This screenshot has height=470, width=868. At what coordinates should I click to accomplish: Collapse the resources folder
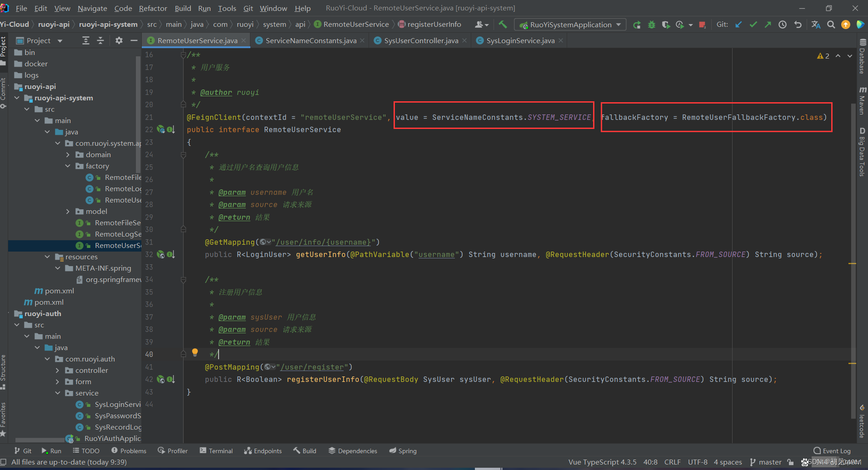(47, 257)
